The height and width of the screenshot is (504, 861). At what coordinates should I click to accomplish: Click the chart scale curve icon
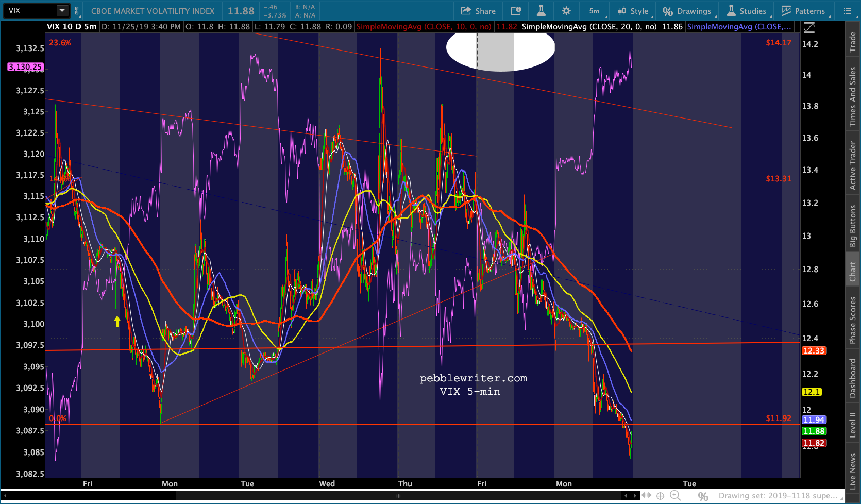coord(809,27)
